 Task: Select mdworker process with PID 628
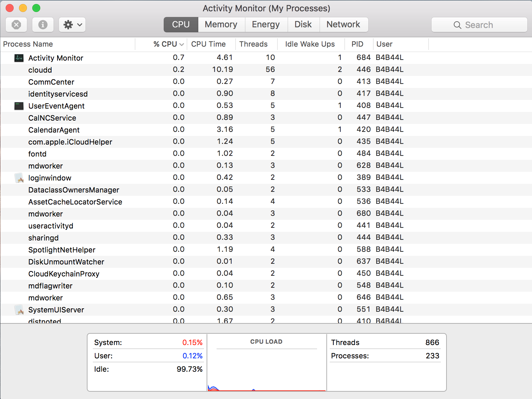(266, 166)
